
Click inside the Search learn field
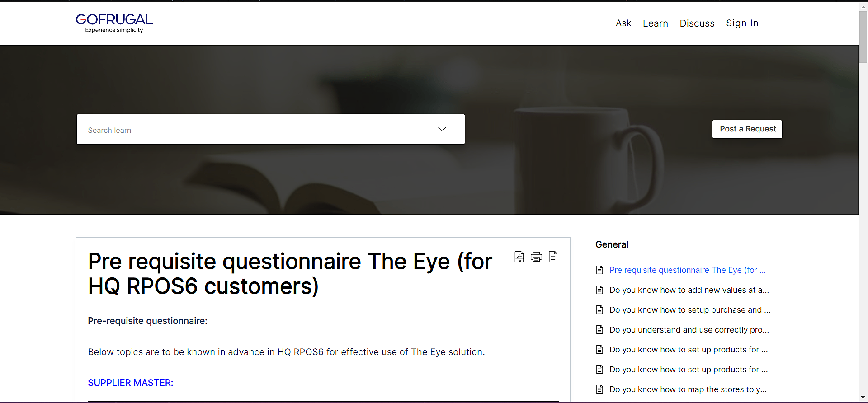(253, 130)
